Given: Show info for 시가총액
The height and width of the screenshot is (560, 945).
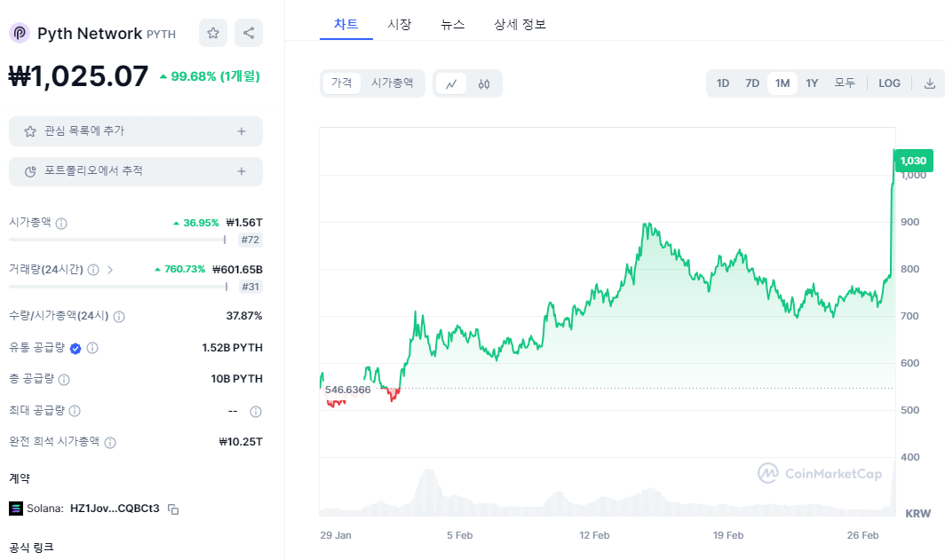Looking at the screenshot, I should coord(61,224).
